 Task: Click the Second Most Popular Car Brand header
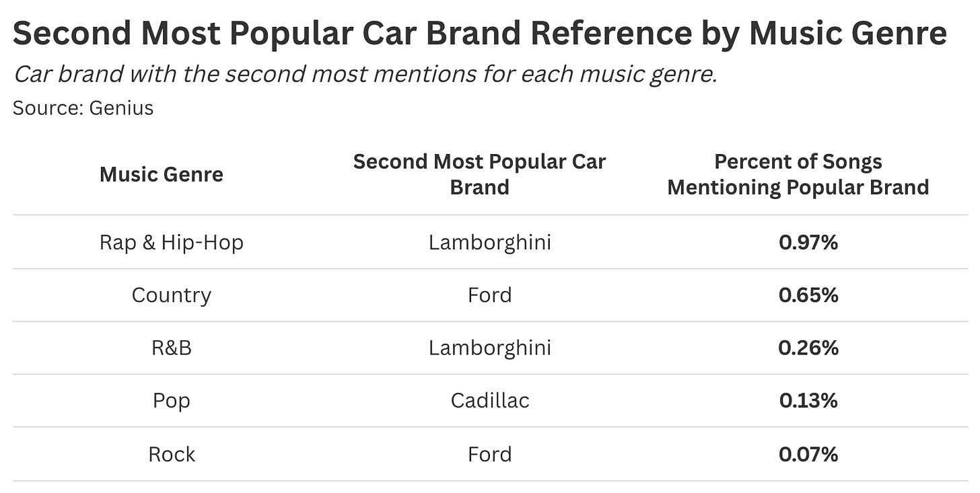[479, 174]
